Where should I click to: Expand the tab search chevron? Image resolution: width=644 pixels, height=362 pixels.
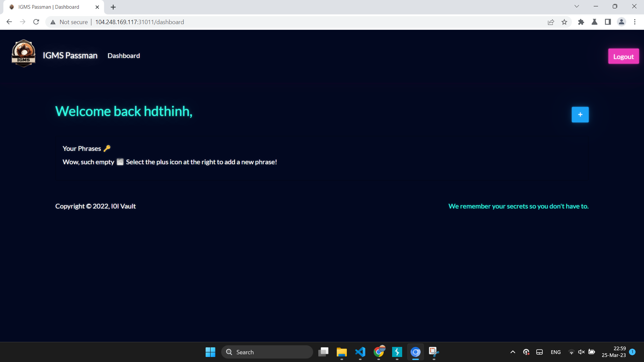tap(577, 6)
